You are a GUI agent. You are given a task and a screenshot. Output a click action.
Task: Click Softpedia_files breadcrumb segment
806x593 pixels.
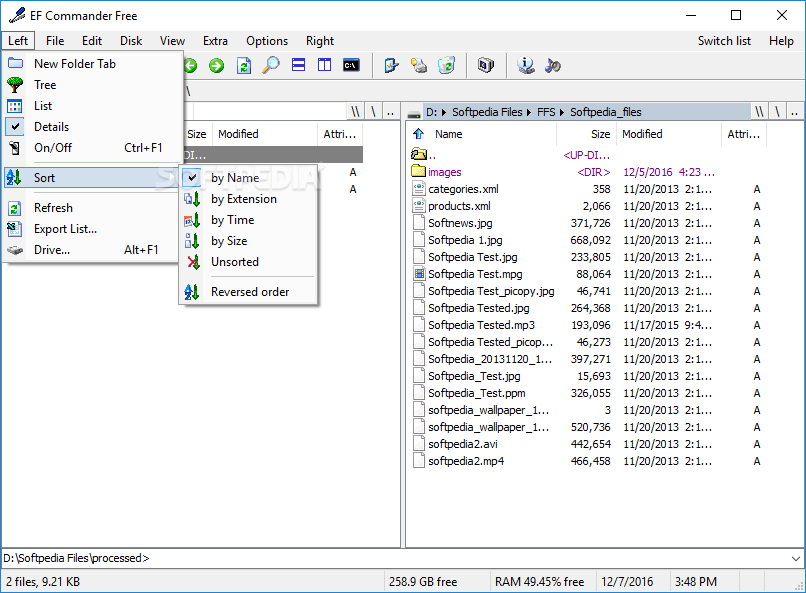(606, 112)
